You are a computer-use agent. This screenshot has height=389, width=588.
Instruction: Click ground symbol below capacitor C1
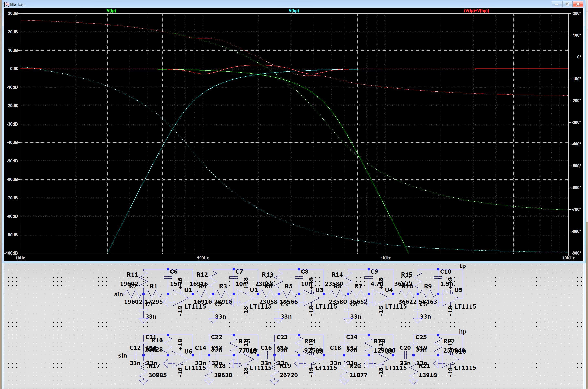144,321
